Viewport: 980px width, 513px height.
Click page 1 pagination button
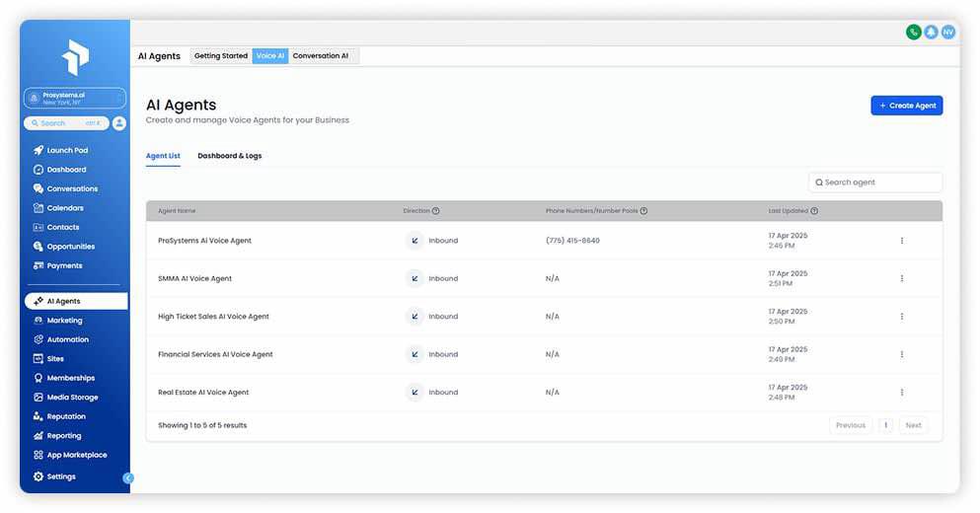[x=885, y=425]
